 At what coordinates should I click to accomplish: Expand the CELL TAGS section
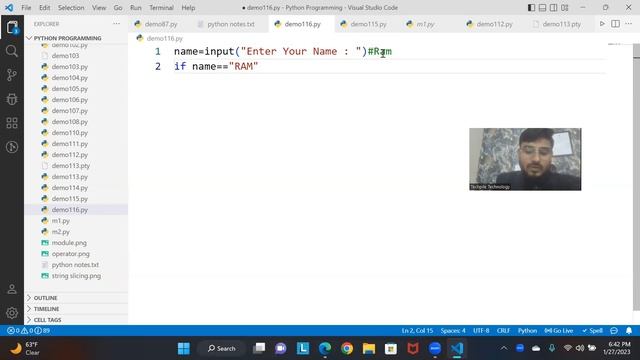point(47,320)
